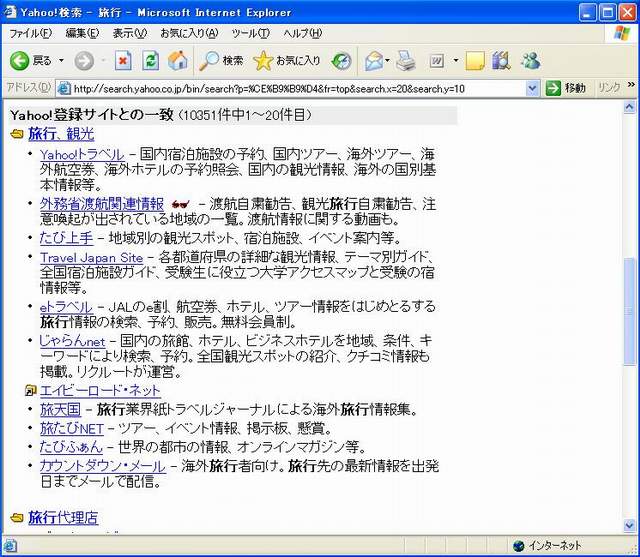Open the お気に入り(A) menu

(x=189, y=33)
